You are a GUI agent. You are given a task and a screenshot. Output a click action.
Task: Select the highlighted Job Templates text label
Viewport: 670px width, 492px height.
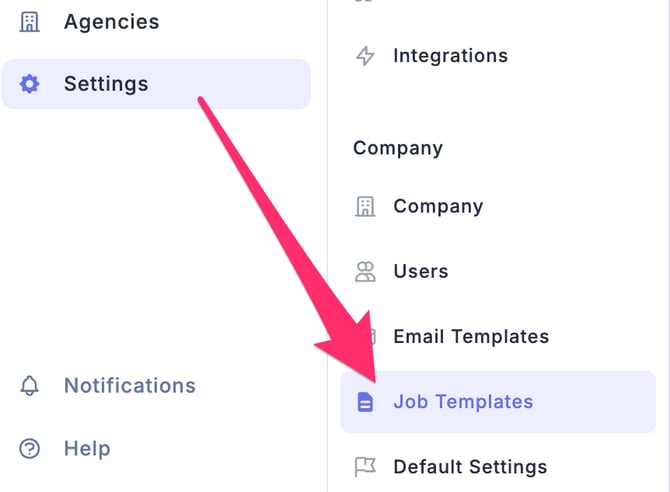point(463,402)
